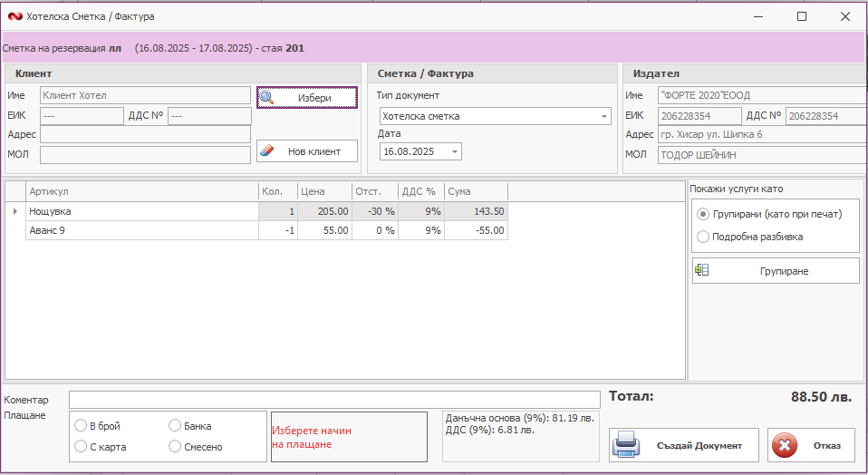Viewport: 868px width, 475px height.
Task: Click the printer icon on Създай Документ
Action: point(628,445)
